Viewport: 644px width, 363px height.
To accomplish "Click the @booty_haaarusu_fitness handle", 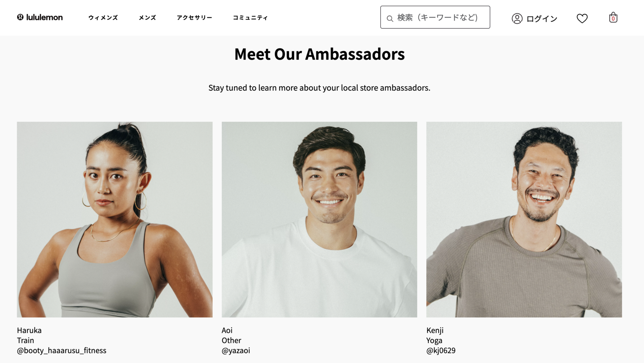I will 62,351.
